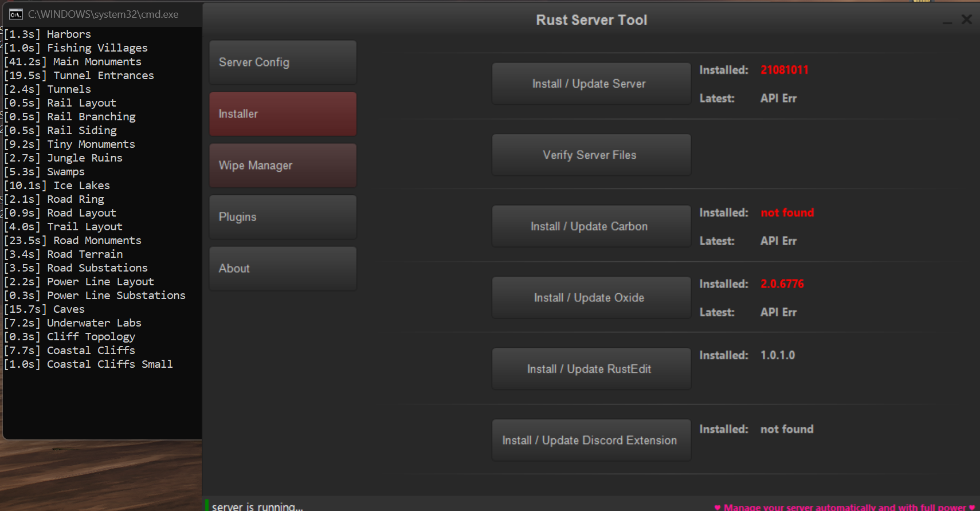Image resolution: width=980 pixels, height=511 pixels.
Task: Click the green server status indicator
Action: [x=207, y=505]
